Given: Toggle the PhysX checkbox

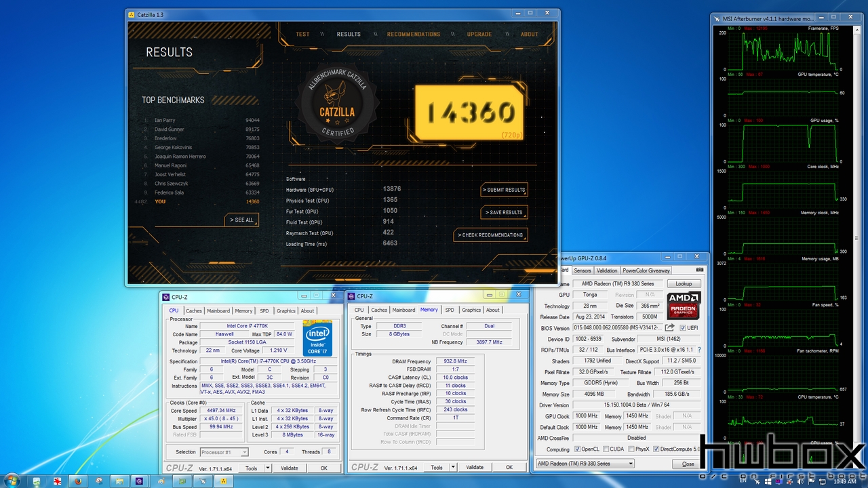Looking at the screenshot, I should 631,449.
